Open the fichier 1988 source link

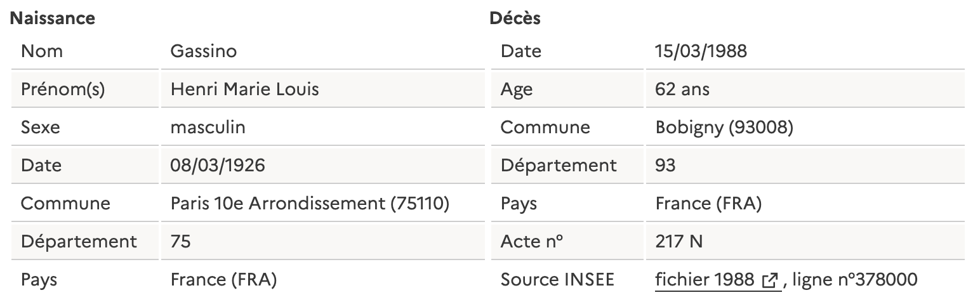717,280
